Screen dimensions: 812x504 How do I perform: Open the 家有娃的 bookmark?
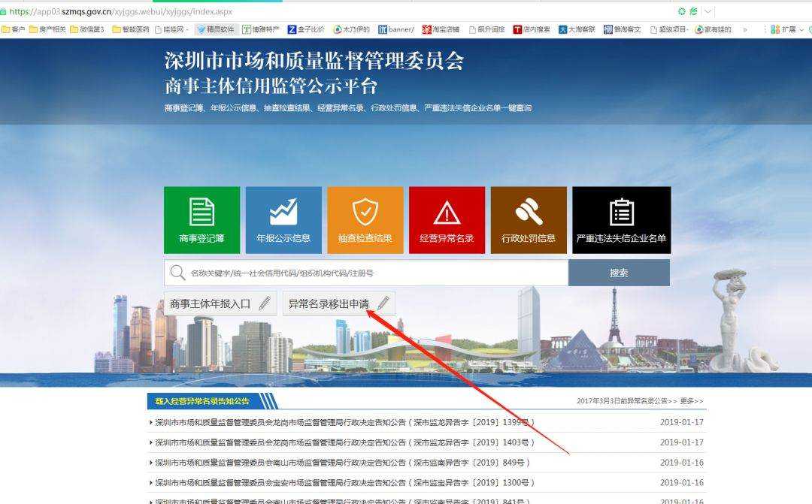click(x=713, y=29)
